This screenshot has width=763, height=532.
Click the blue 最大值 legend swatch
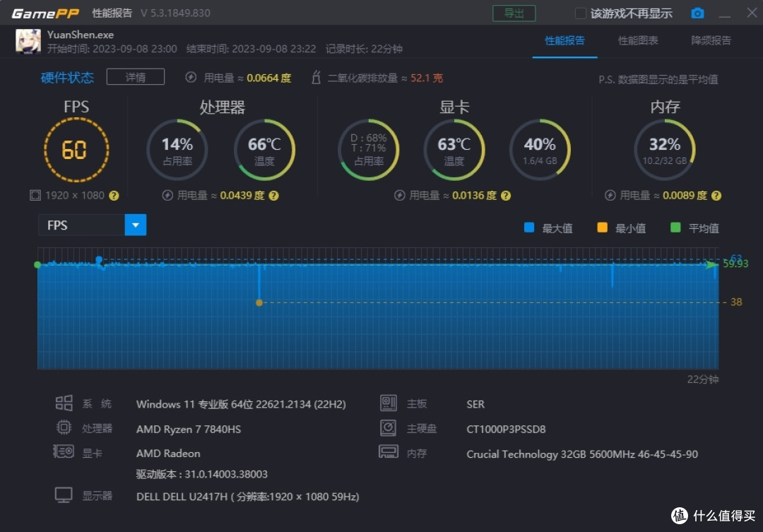[529, 227]
